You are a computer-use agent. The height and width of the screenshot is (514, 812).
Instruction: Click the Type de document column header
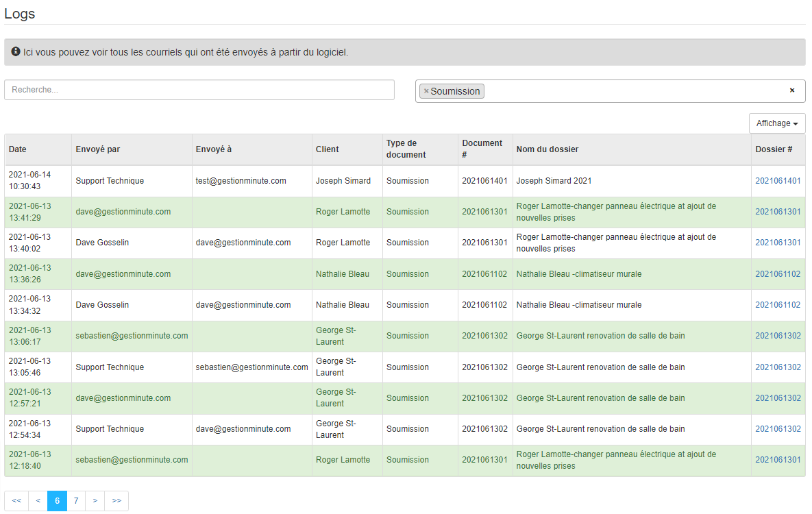[406, 149]
